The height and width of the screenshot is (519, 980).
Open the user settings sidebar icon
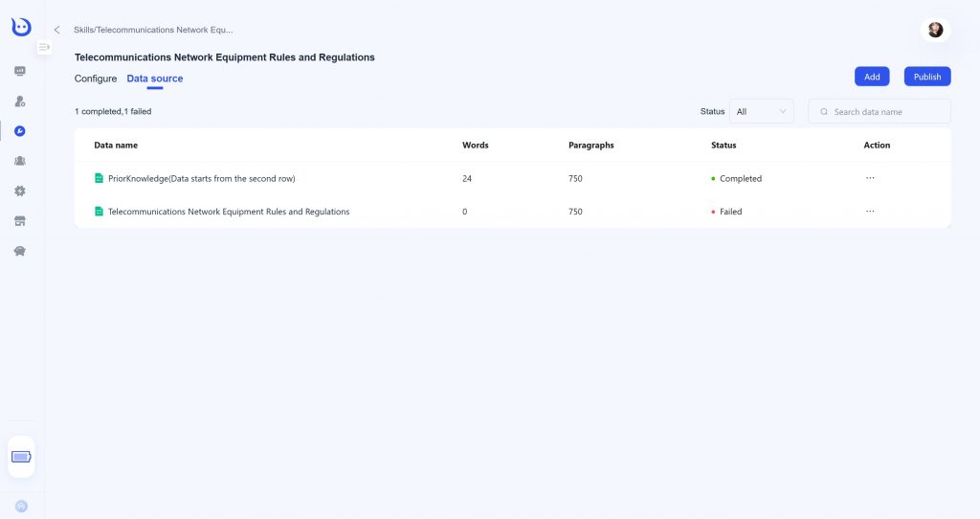pos(20,101)
